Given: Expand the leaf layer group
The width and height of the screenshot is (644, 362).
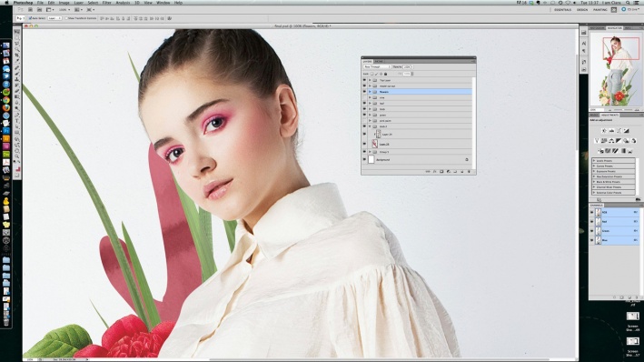Looking at the screenshot, I should tap(370, 104).
